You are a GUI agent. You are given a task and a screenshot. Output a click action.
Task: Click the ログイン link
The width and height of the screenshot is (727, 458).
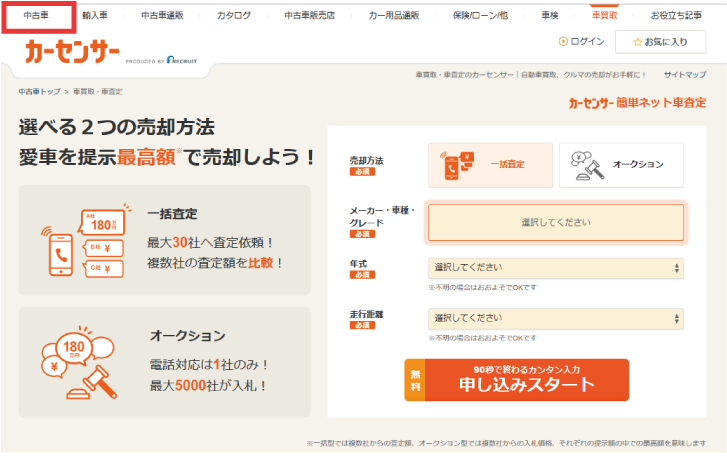pos(587,42)
